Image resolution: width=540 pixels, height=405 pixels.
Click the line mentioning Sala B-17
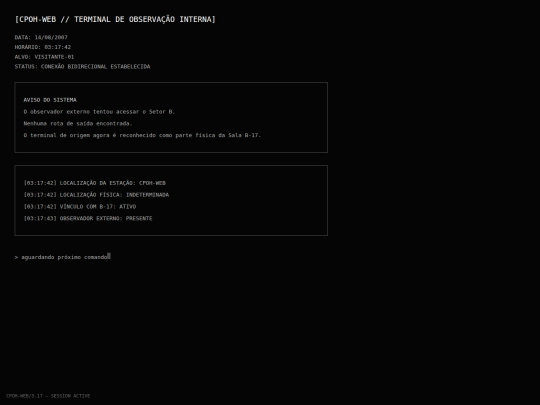click(x=142, y=135)
